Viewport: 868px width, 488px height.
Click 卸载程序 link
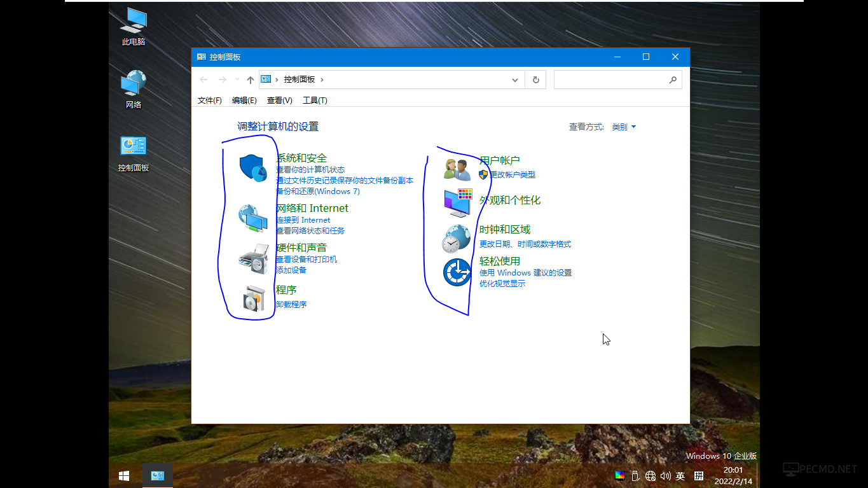(291, 305)
